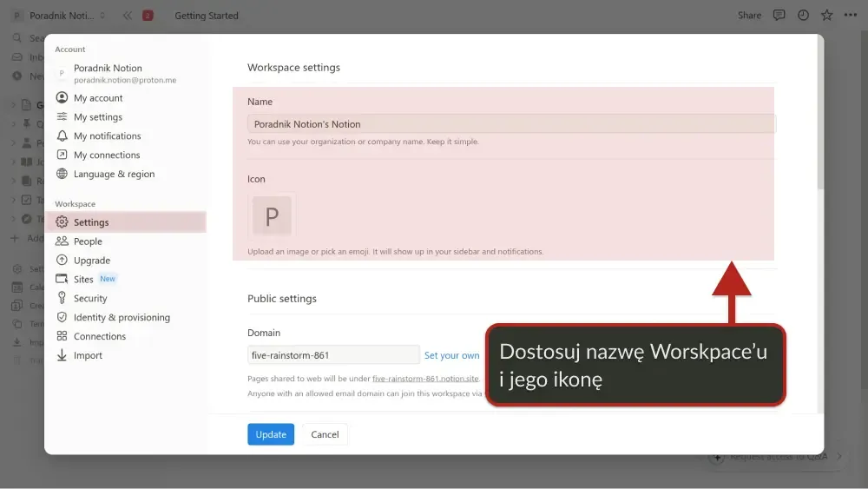Open five-rainstorm-861.notion.site link

click(x=425, y=379)
